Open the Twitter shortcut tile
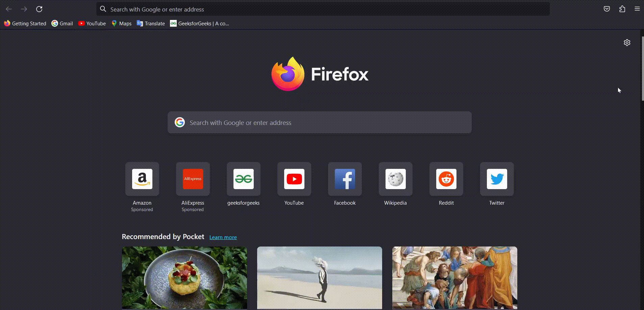644x310 pixels. tap(497, 179)
